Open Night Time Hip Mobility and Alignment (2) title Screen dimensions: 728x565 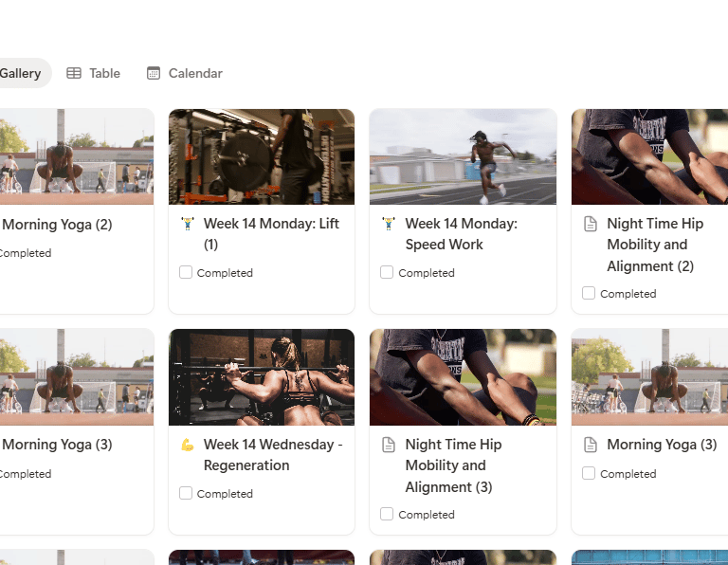655,245
